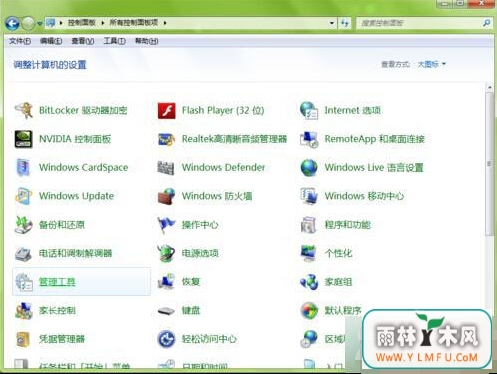Open the Realtek高清晰音频管理器 icon
The height and width of the screenshot is (374, 497).
[166, 139]
